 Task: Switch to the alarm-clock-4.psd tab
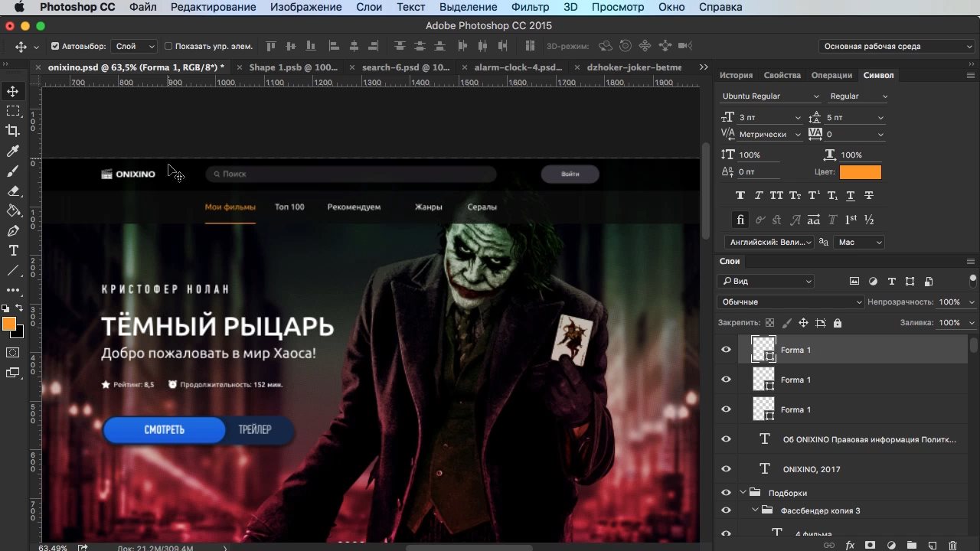tap(518, 67)
